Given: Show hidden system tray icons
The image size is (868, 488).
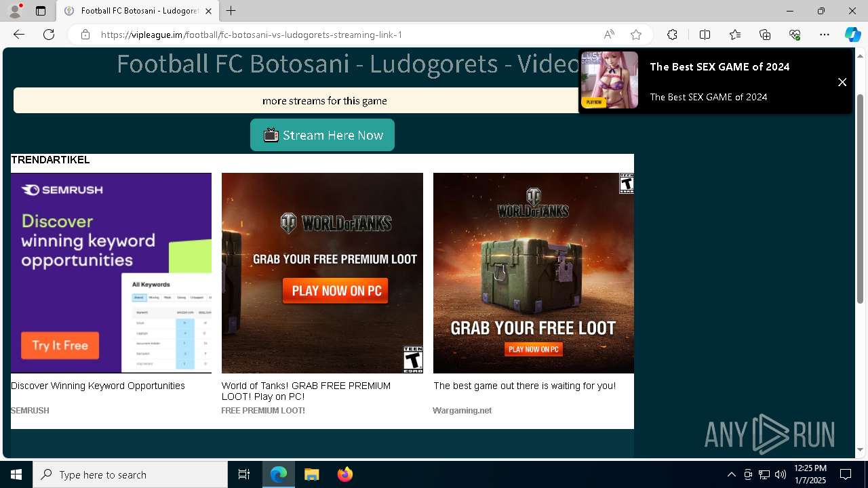Looking at the screenshot, I should coord(731,474).
